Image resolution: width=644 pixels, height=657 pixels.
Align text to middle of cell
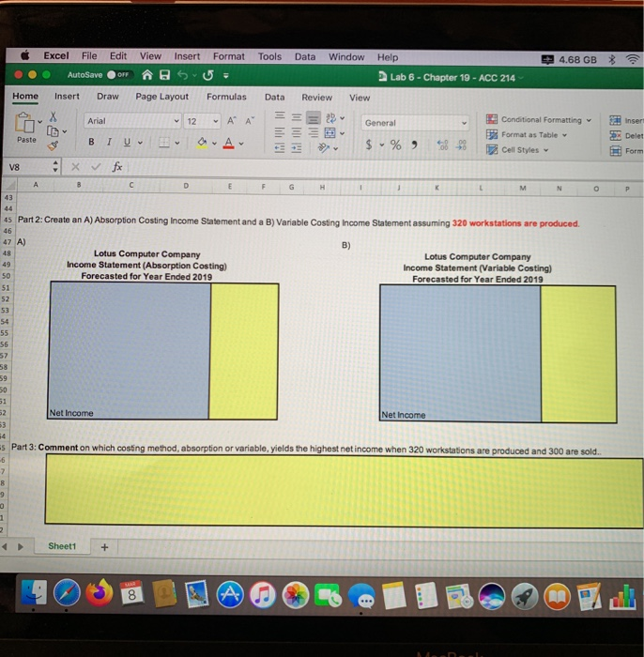pos(297,117)
